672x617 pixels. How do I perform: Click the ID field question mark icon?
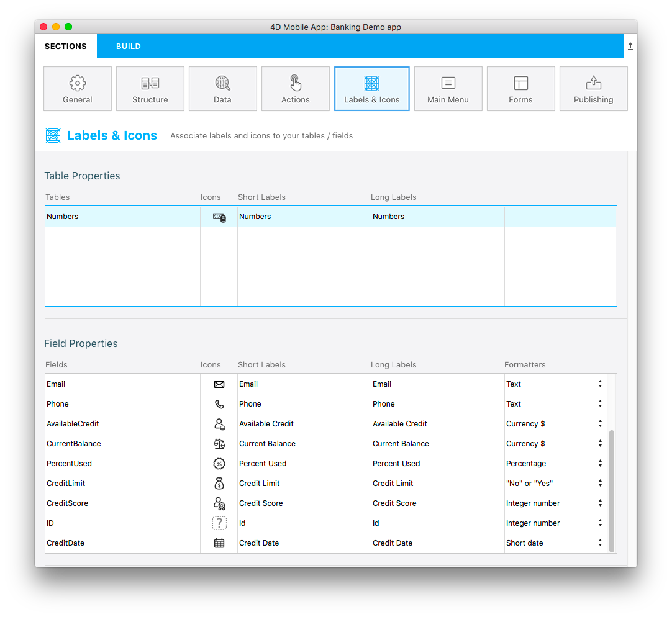(219, 523)
